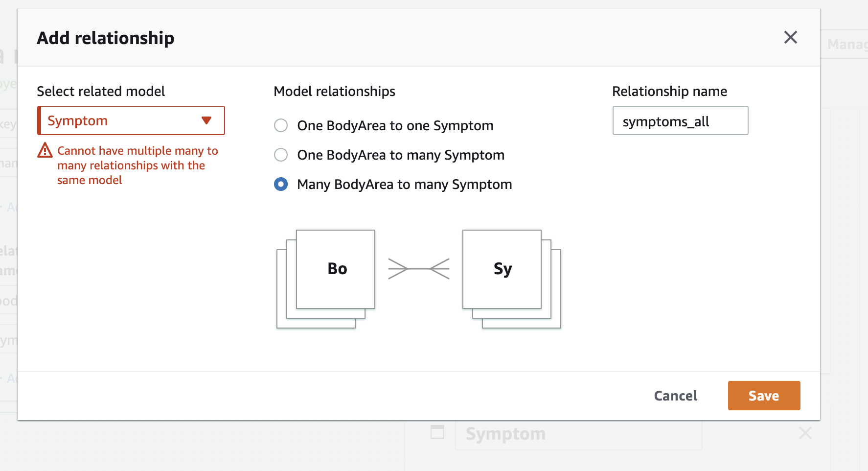The height and width of the screenshot is (471, 868).
Task: Close the Add relationship dialog
Action: click(791, 37)
